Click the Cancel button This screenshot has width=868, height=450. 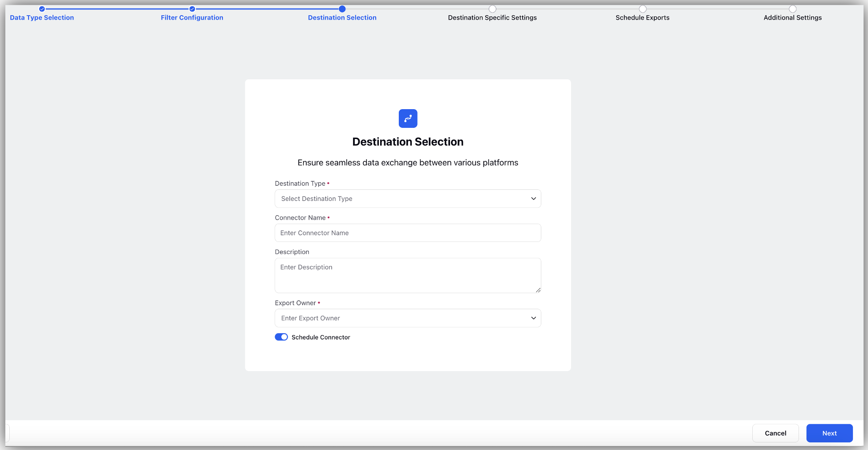[x=775, y=433]
